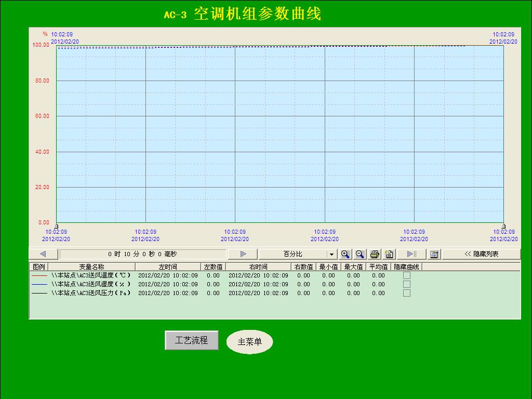
Task: Click the time span field showing 10 分
Action: (x=142, y=254)
